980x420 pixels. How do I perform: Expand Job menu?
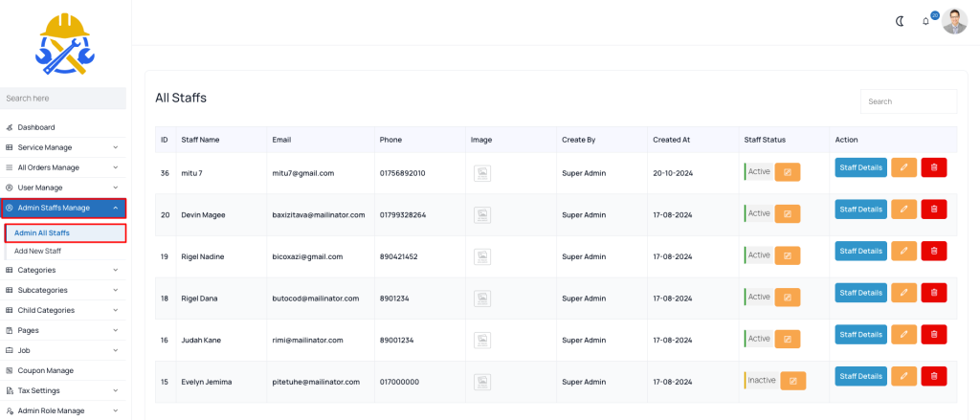coord(63,350)
